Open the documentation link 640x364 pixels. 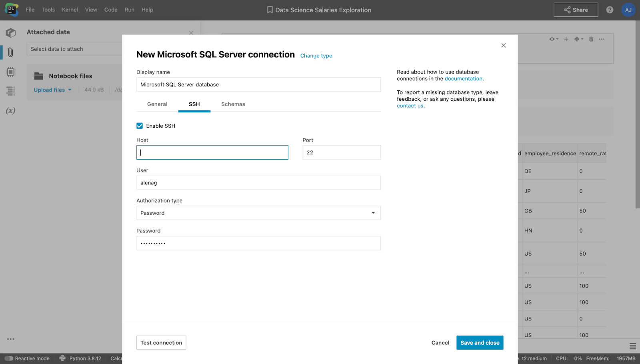[x=464, y=79]
